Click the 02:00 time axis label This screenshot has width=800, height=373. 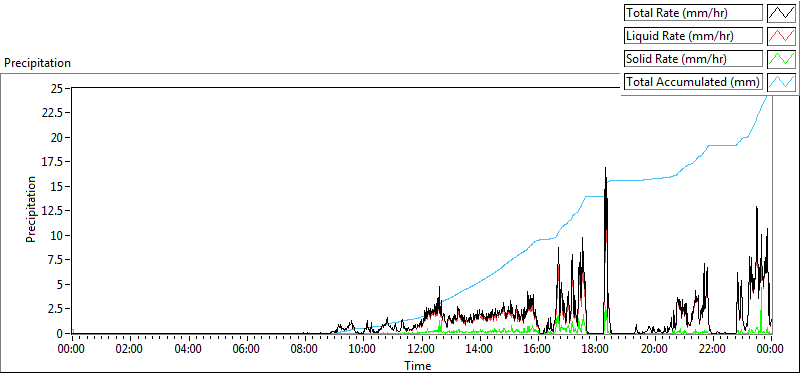[130, 349]
